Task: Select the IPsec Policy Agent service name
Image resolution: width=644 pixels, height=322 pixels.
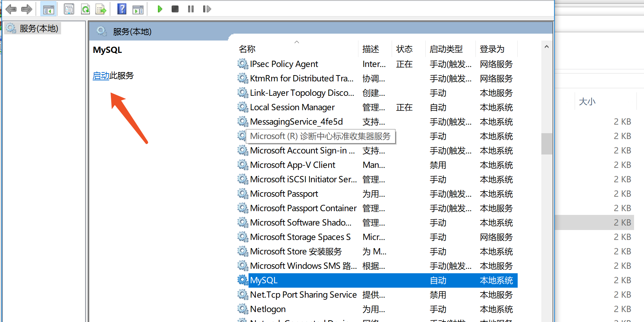Action: [x=284, y=64]
